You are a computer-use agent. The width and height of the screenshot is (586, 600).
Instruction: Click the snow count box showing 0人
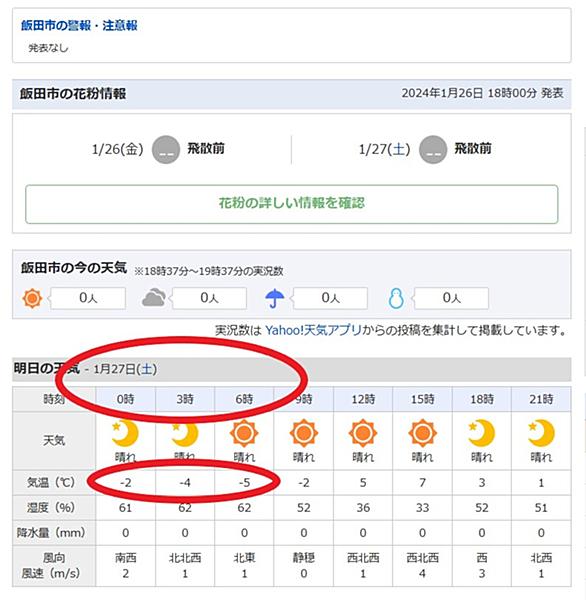coord(452,298)
